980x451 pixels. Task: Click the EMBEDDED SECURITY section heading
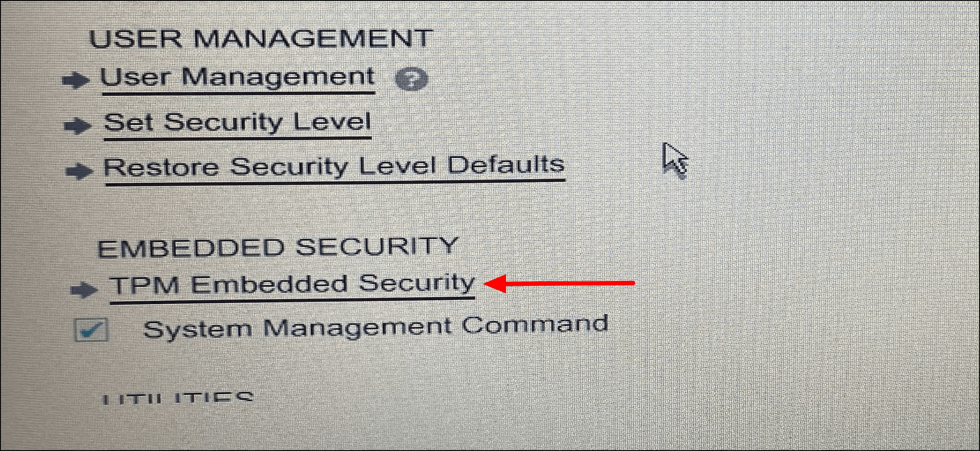[278, 247]
